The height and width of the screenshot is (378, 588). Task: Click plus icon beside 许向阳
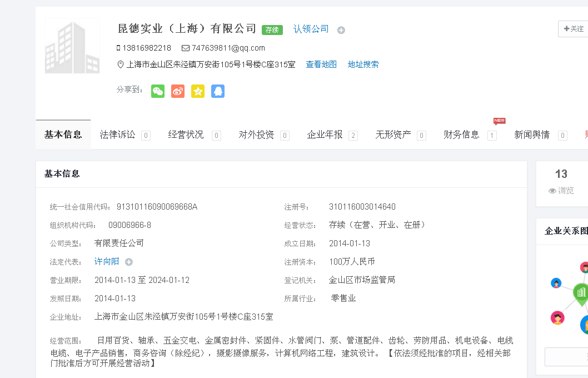(x=129, y=262)
